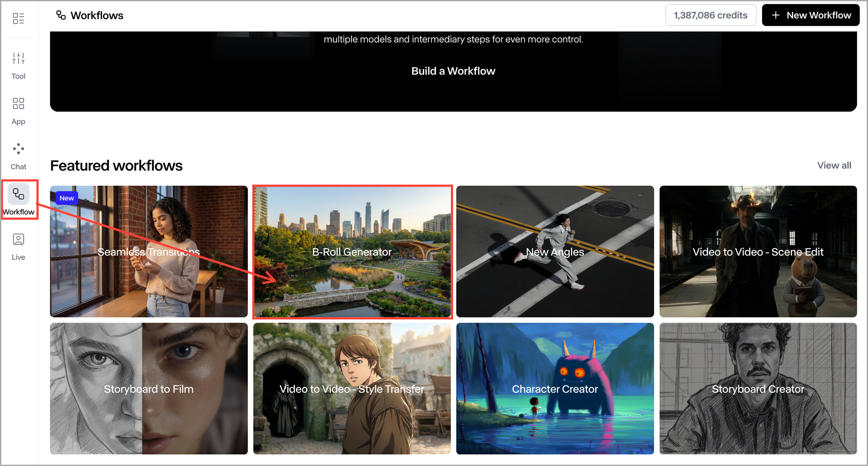Select the Storyboard Creator workflow

[x=758, y=389]
